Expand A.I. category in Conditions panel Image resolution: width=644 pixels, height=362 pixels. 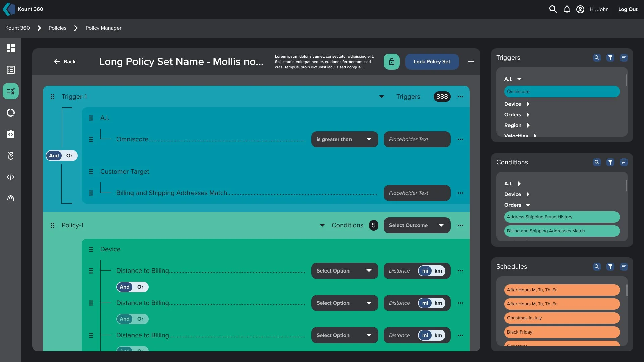pos(519,184)
